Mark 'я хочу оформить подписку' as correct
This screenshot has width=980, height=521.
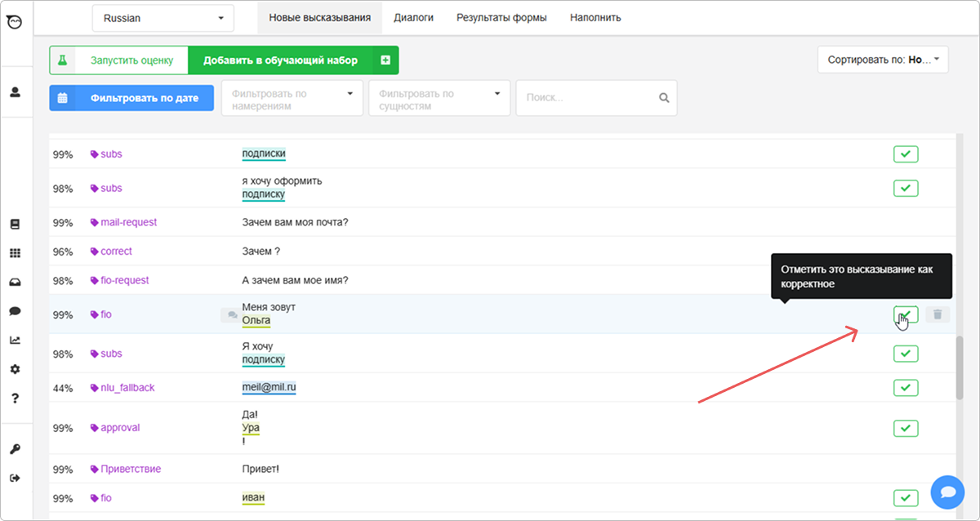pyautogui.click(x=906, y=188)
